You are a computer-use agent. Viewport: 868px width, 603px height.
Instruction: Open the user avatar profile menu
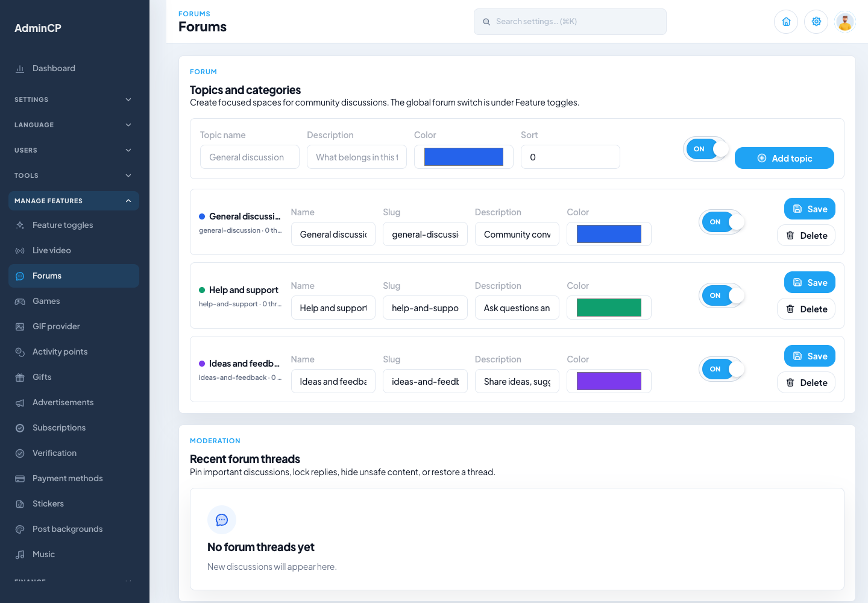[845, 22]
